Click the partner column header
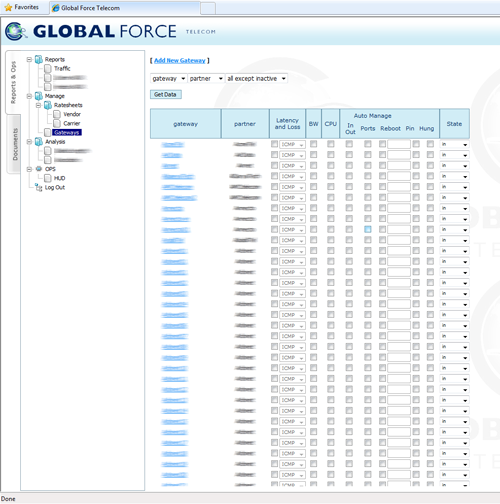Image resolution: width=500 pixels, height=504 pixels. coord(245,124)
